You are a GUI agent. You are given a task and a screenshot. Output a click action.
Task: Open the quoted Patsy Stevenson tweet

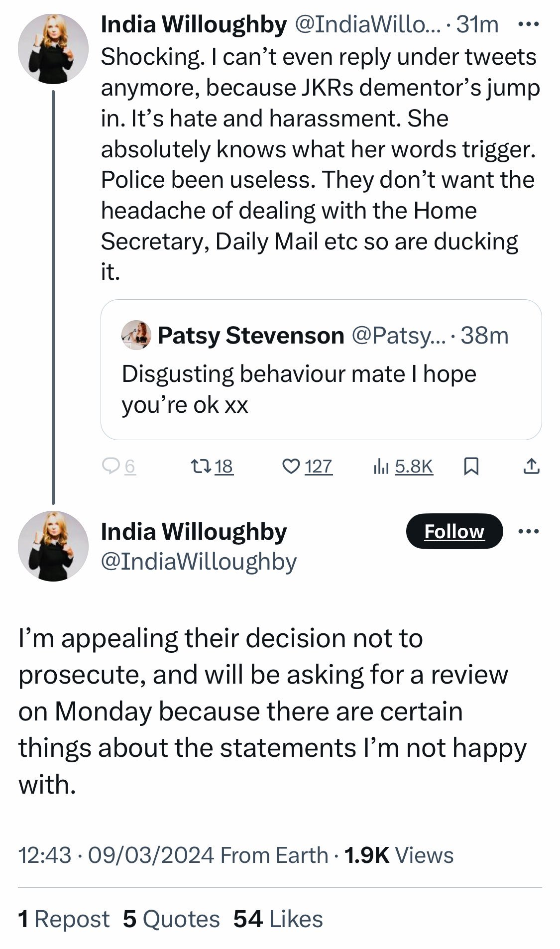pos(321,388)
